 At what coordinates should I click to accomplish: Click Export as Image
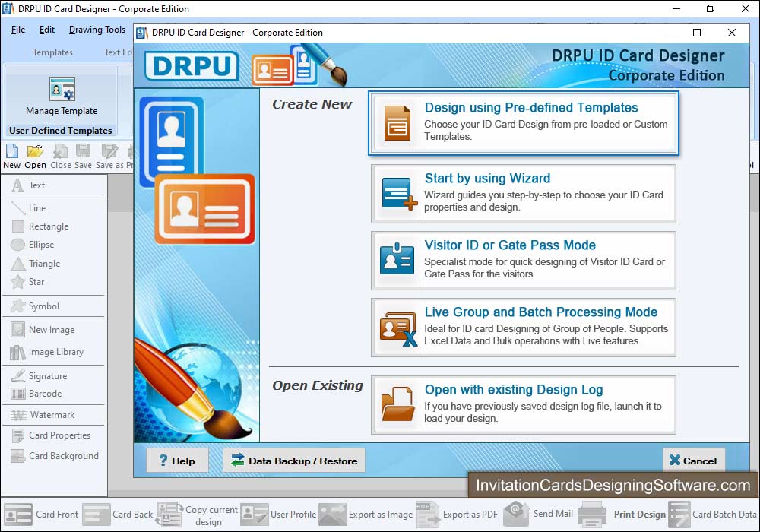366,514
